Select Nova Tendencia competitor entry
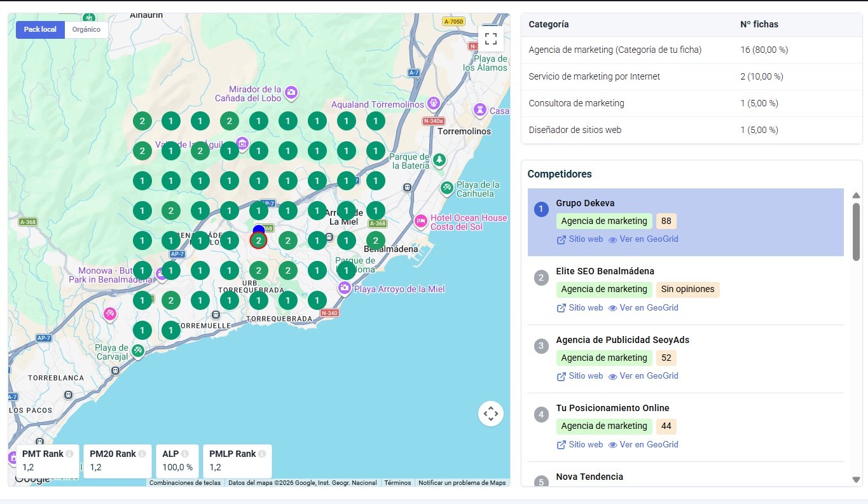868x504 pixels. pos(589,477)
